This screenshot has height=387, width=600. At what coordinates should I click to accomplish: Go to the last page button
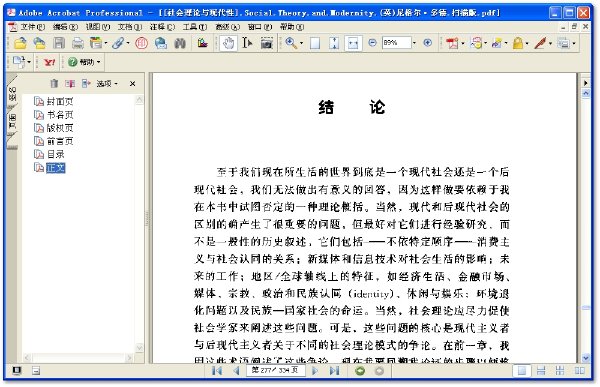coord(334,371)
